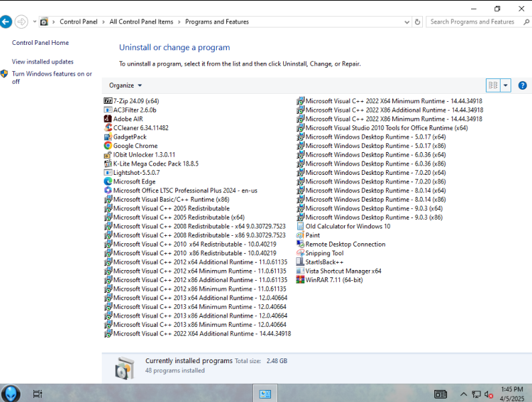The height and width of the screenshot is (402, 532).
Task: Select Visual C++ 2022 X64 Additional Runtime
Action: coord(198,334)
